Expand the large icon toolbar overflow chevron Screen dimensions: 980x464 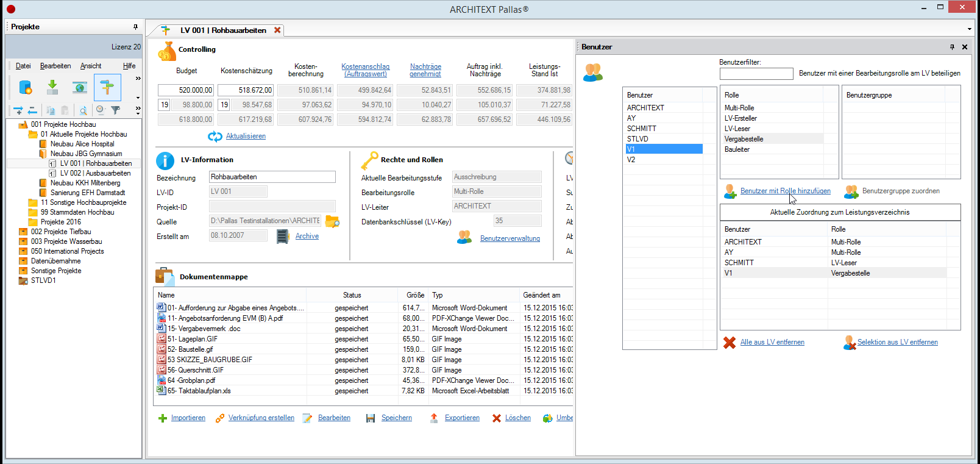click(138, 78)
